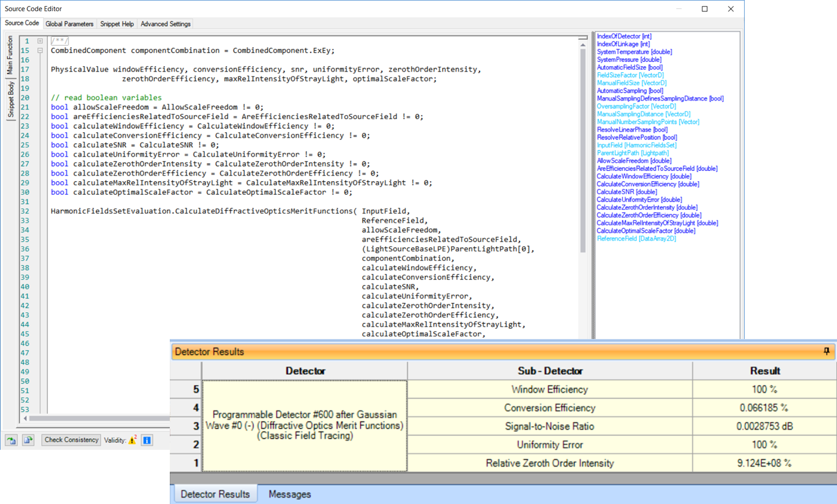The image size is (837, 504).
Task: Open the Snippet Help tab
Action: [x=117, y=24]
